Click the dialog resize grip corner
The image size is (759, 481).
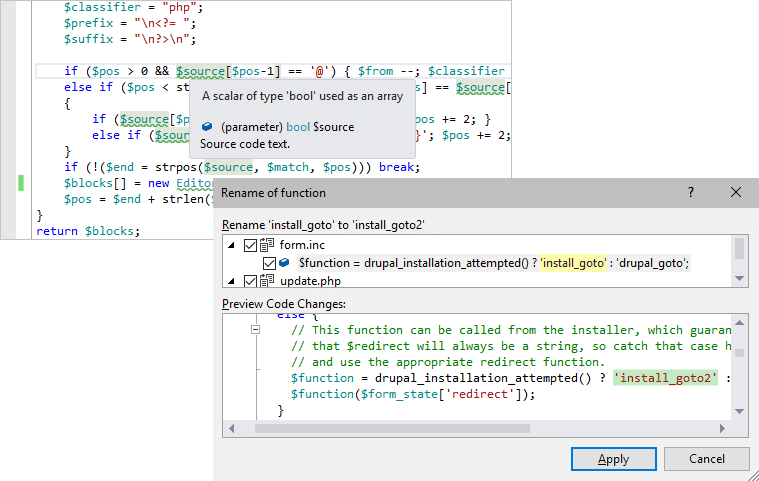[x=752, y=475]
